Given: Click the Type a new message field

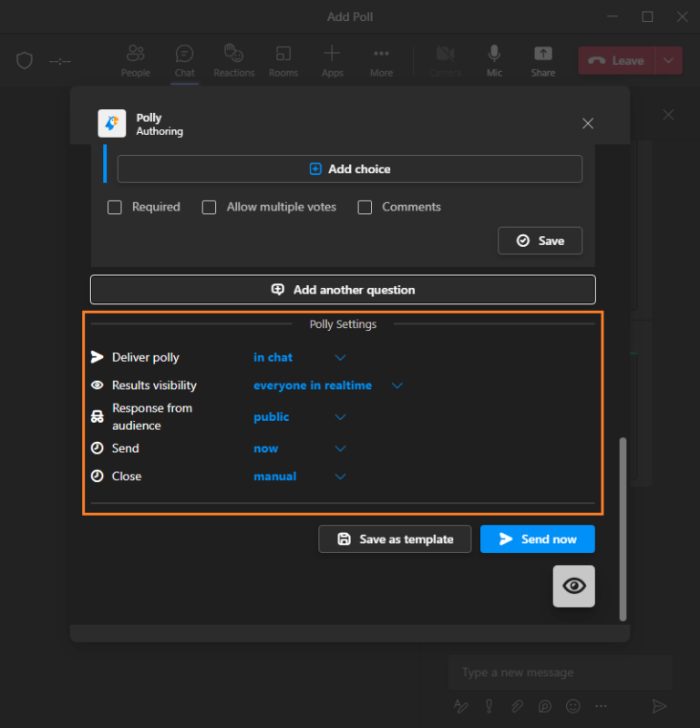Looking at the screenshot, I should pyautogui.click(x=561, y=672).
